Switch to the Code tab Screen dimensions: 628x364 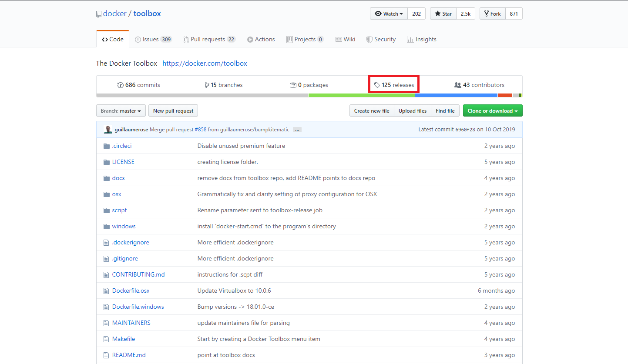click(113, 39)
